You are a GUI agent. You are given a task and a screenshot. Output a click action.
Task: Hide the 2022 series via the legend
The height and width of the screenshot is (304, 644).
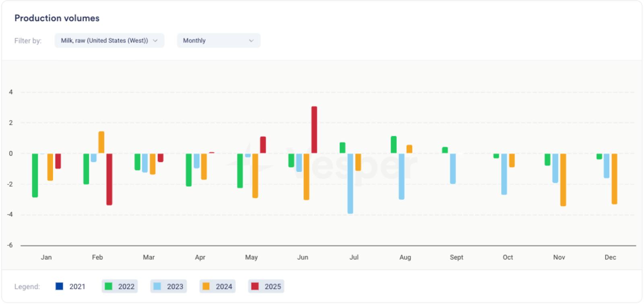120,286
